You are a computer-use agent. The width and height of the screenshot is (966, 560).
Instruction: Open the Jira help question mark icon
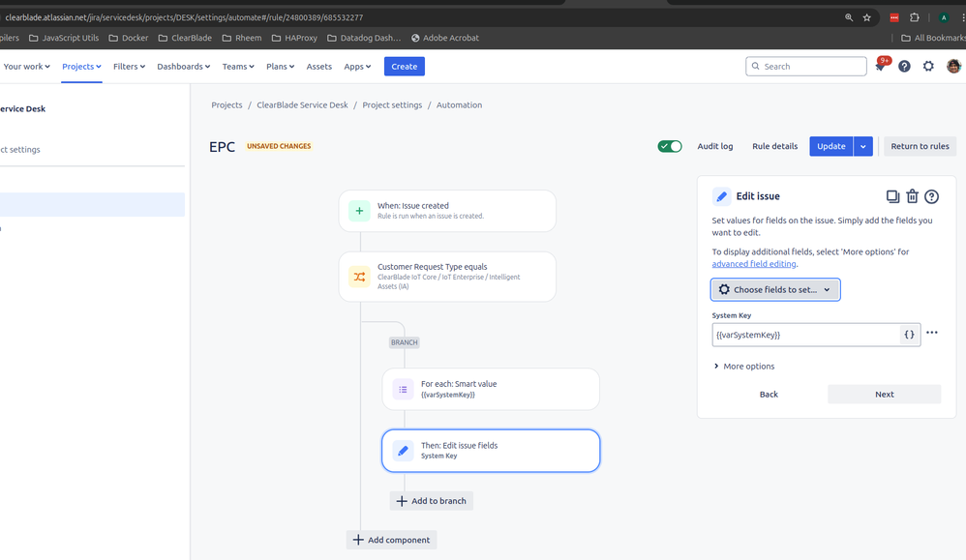click(x=904, y=66)
